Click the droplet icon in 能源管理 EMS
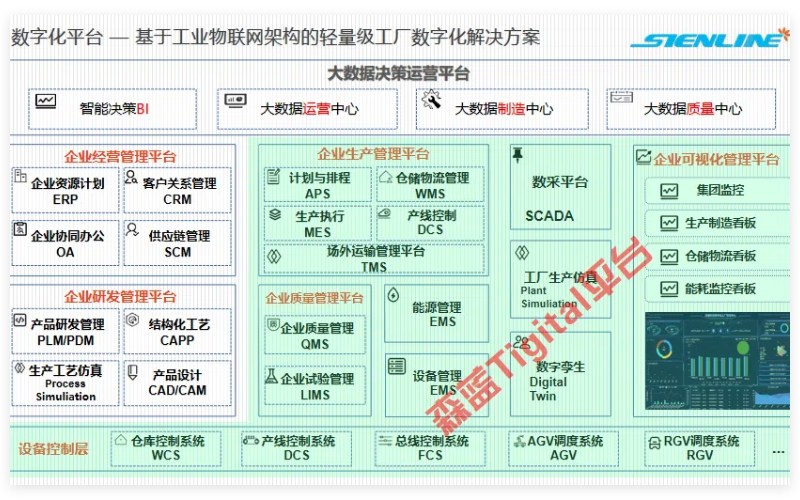800x500 pixels. coord(392,295)
